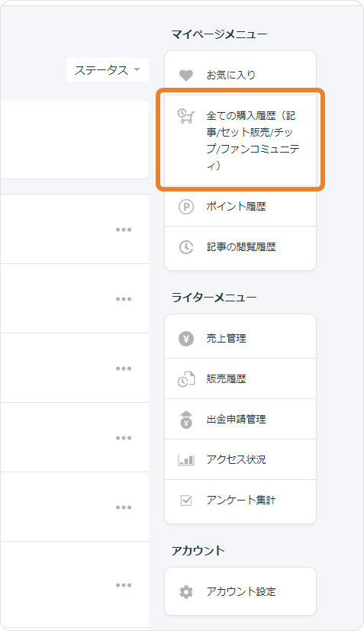Click the heart icon beside お気に入り
364x631 pixels.
(186, 76)
